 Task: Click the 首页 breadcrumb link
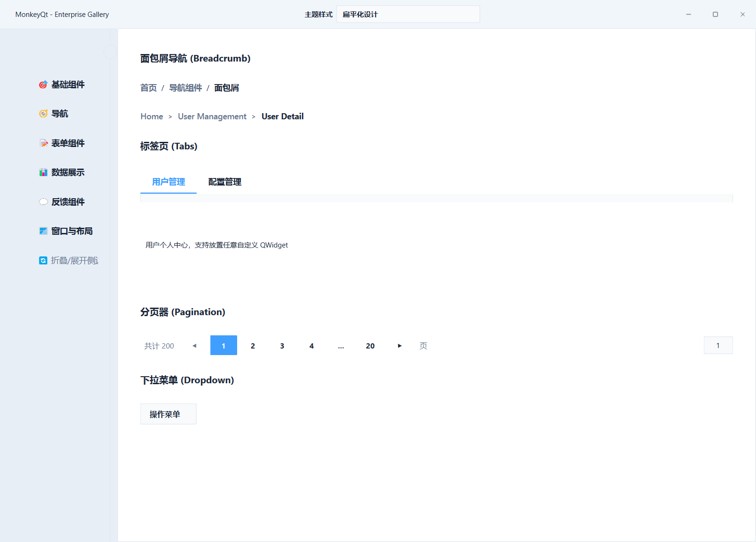(148, 88)
